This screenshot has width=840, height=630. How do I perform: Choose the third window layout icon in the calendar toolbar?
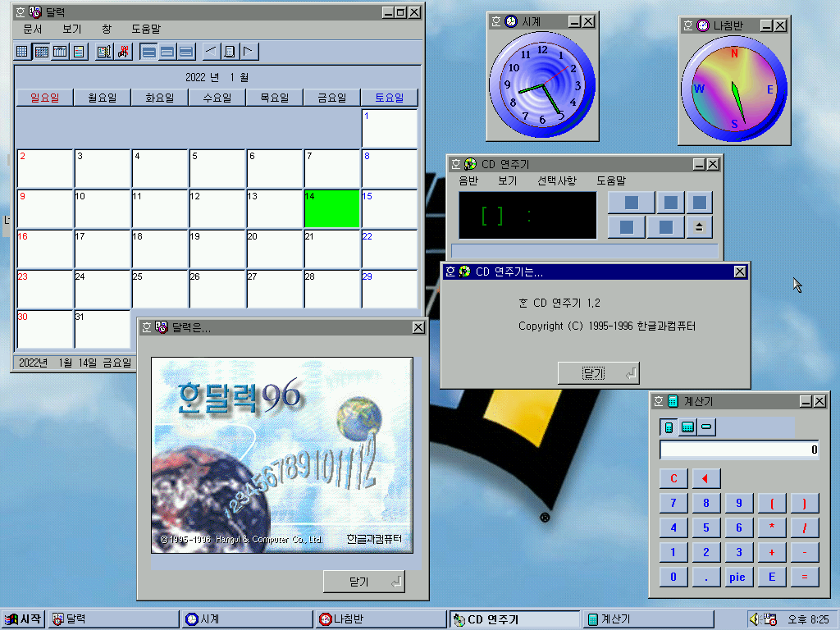186,52
